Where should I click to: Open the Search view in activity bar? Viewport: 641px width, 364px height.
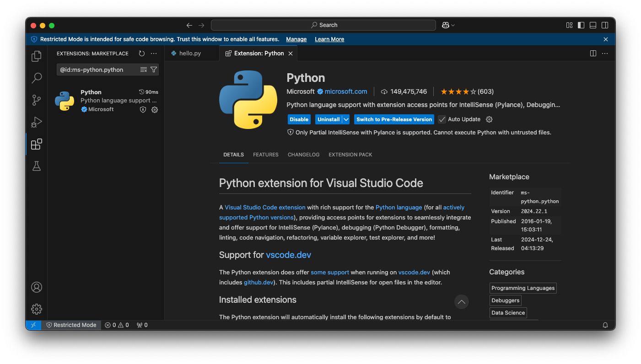point(37,78)
